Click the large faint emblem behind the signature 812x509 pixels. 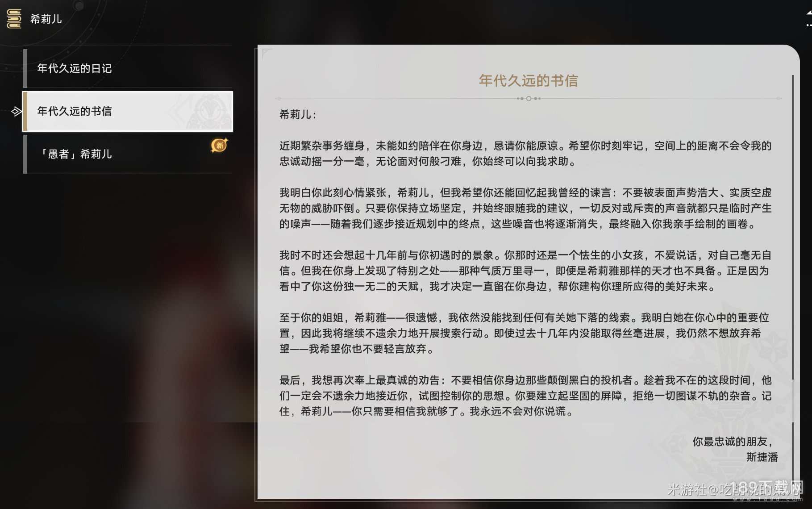pos(732,402)
